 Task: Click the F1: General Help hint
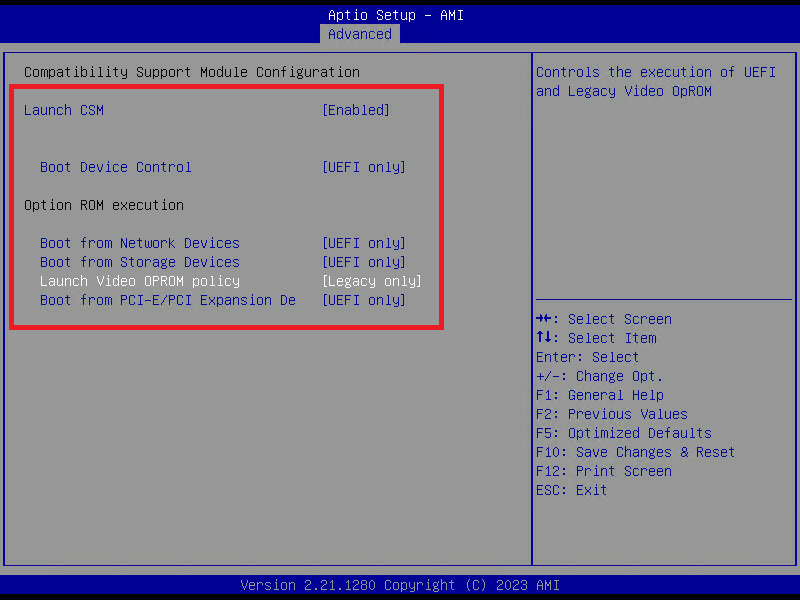600,395
